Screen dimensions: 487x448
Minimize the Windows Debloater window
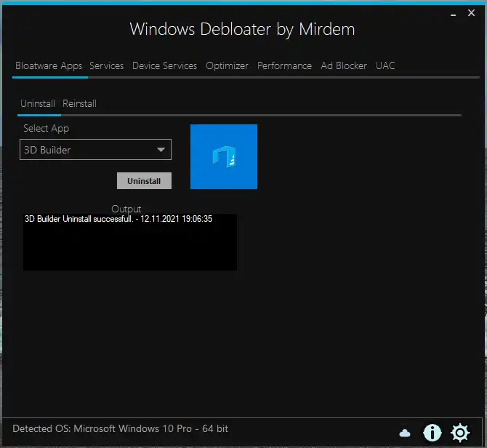pyautogui.click(x=453, y=14)
